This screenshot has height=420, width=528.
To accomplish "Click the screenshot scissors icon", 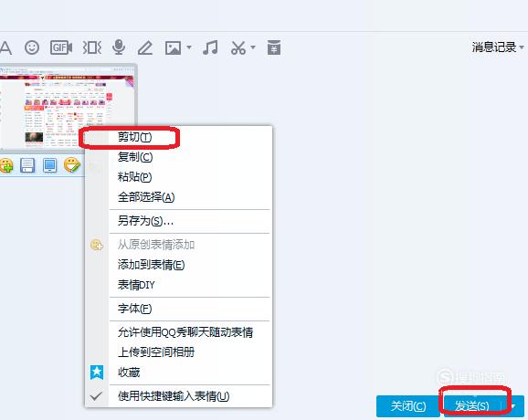I will click(238, 47).
